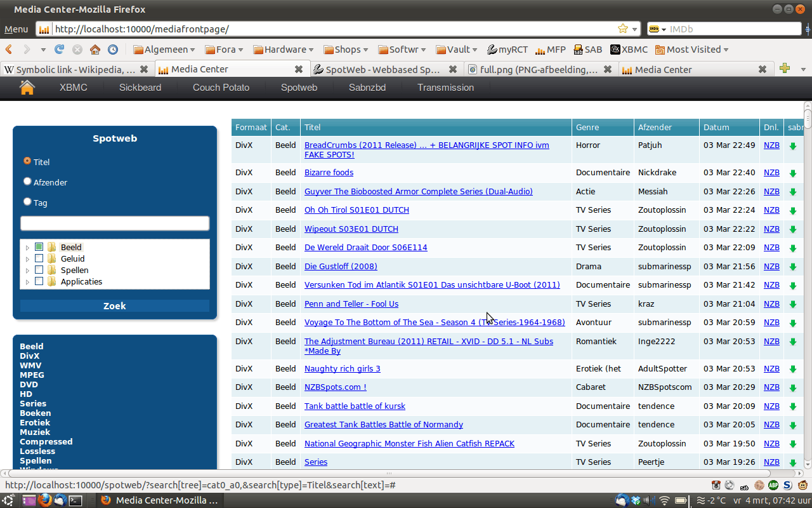Switch to Sickbeard in navigation bar
Viewport: 812px width, 508px height.
(140, 88)
